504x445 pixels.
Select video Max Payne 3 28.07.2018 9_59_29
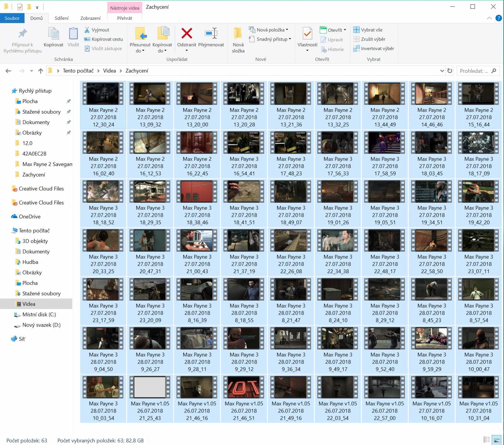[432, 350]
